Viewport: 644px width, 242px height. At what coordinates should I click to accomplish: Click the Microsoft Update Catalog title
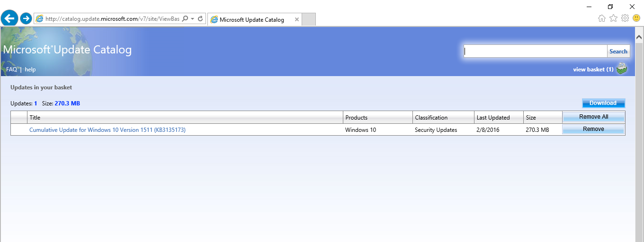point(67,50)
